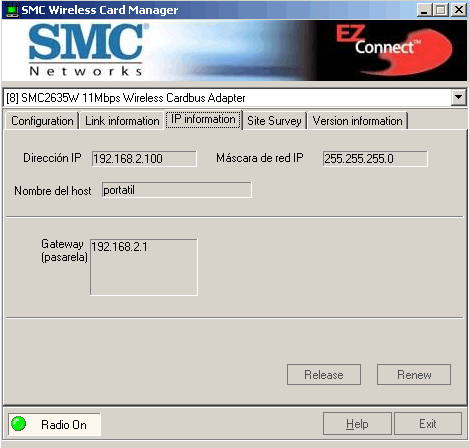This screenshot has height=448, width=470.
Task: Click the Dirección IP field showing 192.168.2.100
Action: pos(144,159)
